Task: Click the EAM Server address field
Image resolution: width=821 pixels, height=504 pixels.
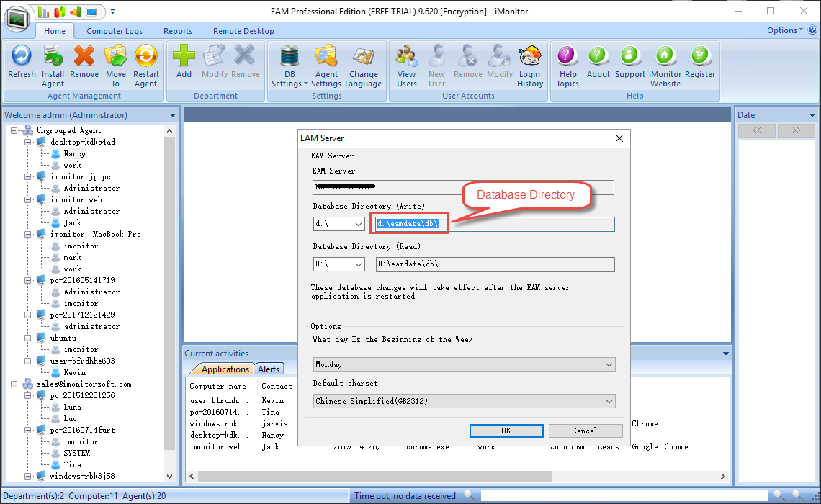Action: [463, 187]
